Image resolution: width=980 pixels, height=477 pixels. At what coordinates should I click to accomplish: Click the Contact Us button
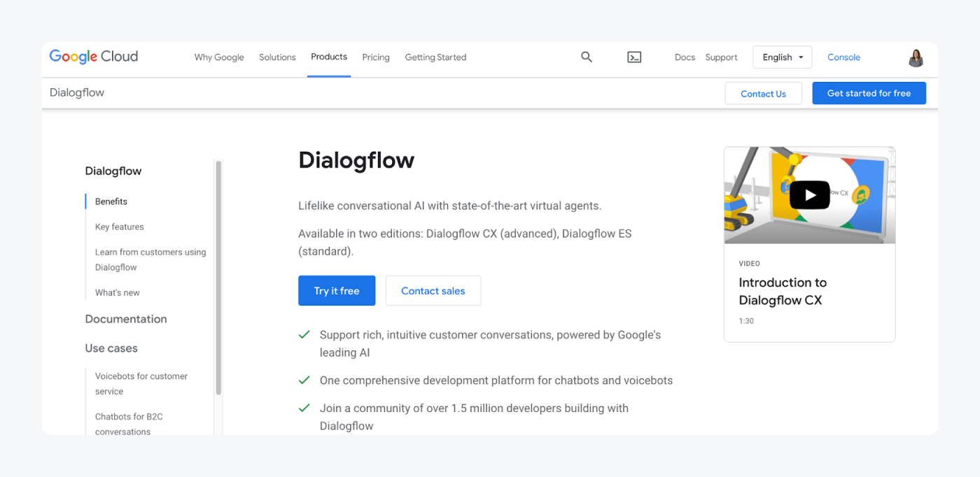point(763,94)
